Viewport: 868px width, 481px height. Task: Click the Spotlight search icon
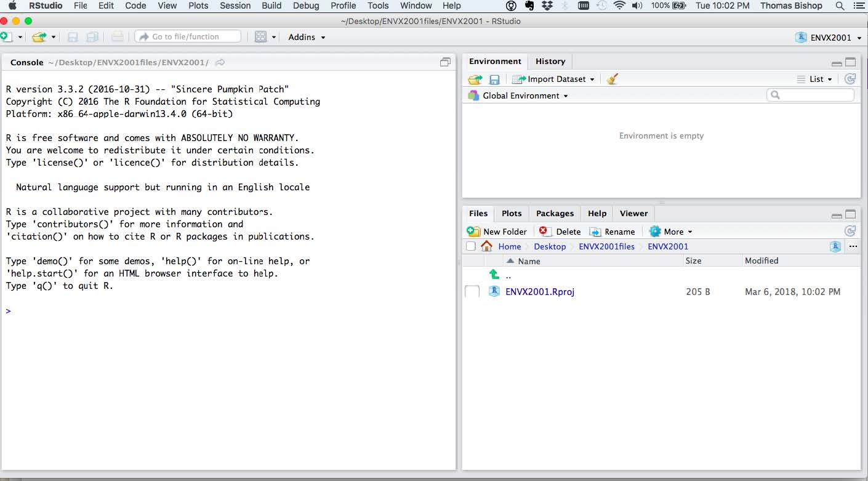click(840, 6)
